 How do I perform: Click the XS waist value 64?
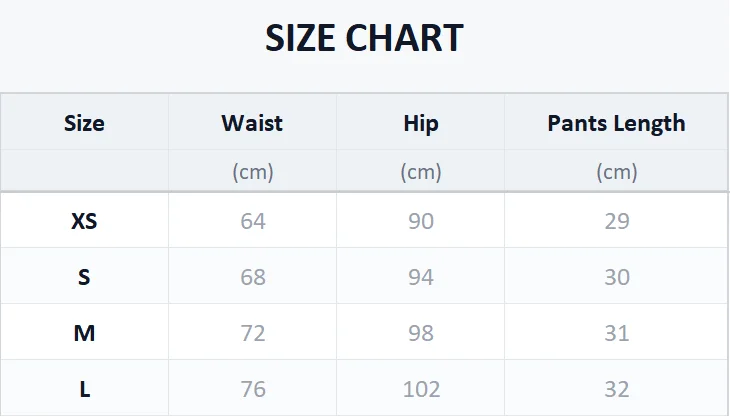coord(253,221)
